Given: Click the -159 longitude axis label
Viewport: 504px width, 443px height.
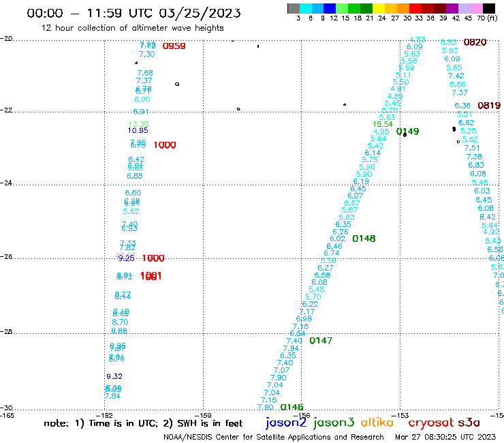Looking at the screenshot, I should pyautogui.click(x=203, y=416).
